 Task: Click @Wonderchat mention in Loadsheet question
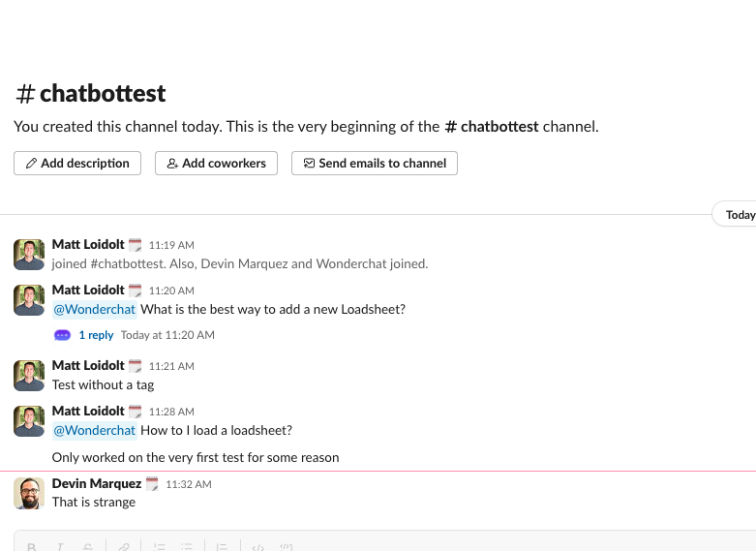tap(94, 310)
